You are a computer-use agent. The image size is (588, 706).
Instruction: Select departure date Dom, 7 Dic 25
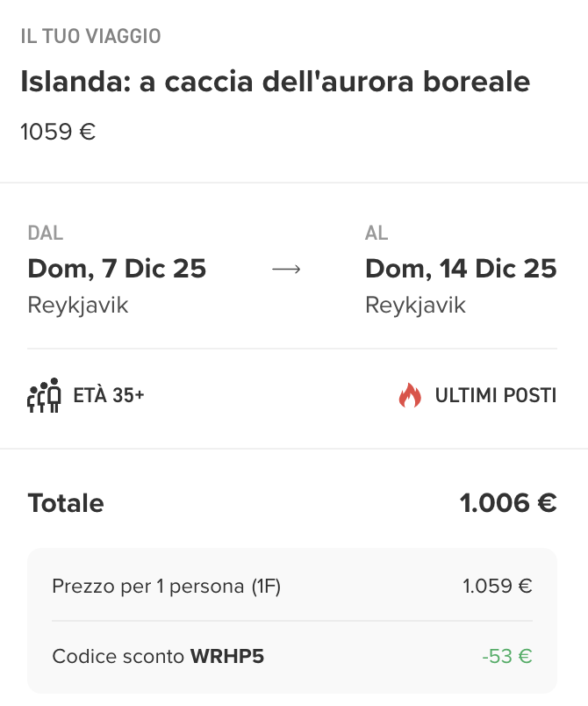coord(117,269)
